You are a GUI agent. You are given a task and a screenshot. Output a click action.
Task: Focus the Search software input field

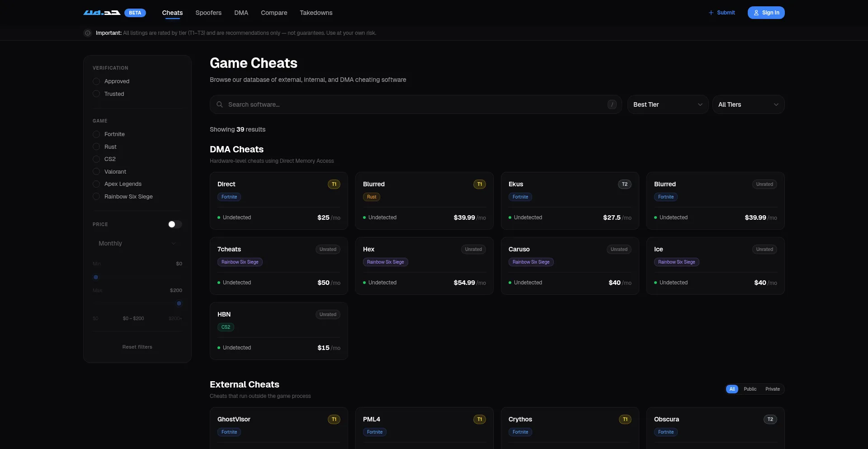pyautogui.click(x=416, y=104)
